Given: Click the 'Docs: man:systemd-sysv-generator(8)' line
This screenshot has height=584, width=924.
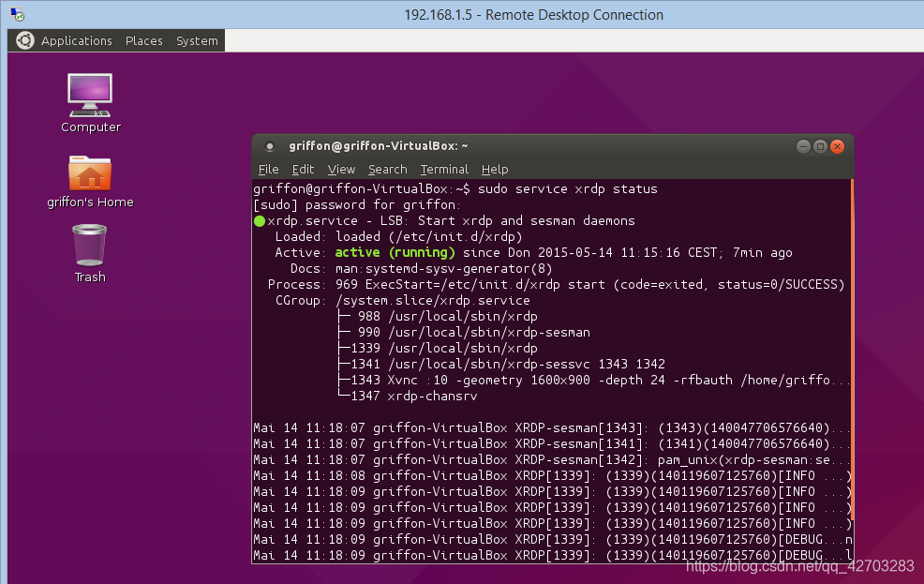Looking at the screenshot, I should [x=422, y=268].
